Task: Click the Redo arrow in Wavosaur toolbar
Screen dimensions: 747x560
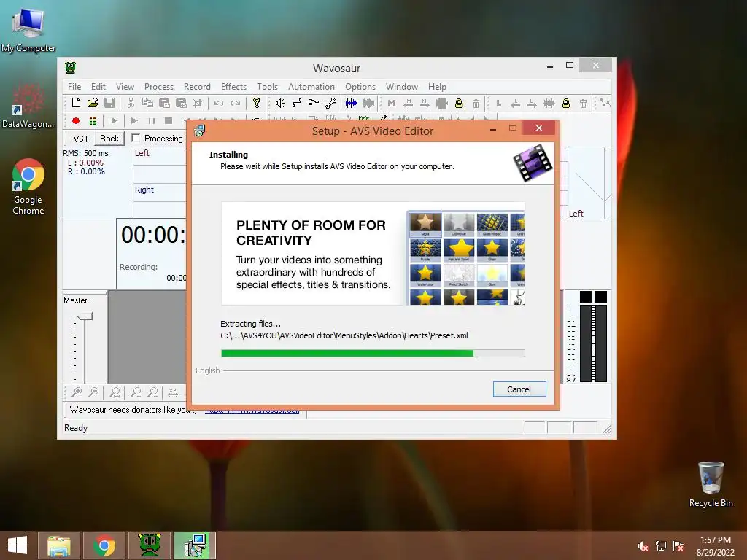Action: coord(236,103)
